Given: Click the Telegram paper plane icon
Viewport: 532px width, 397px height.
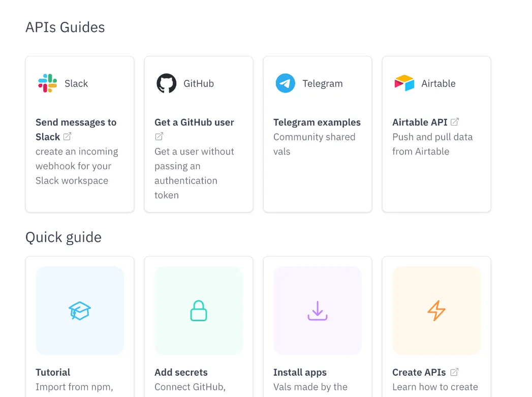Looking at the screenshot, I should click(x=286, y=83).
